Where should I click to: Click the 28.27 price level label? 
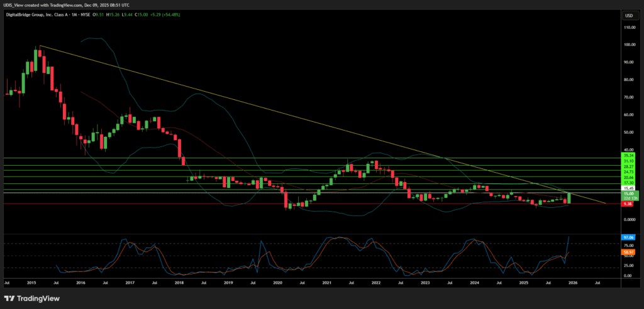click(628, 166)
